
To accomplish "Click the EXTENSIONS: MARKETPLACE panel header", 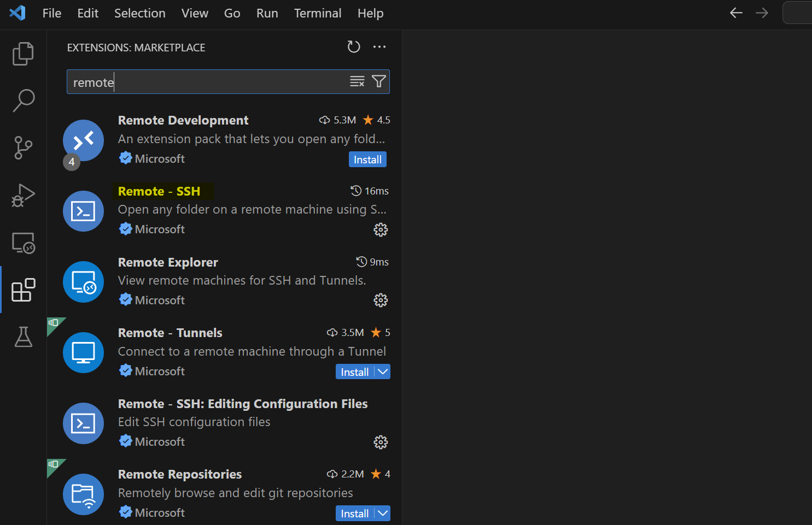I will (x=136, y=48).
